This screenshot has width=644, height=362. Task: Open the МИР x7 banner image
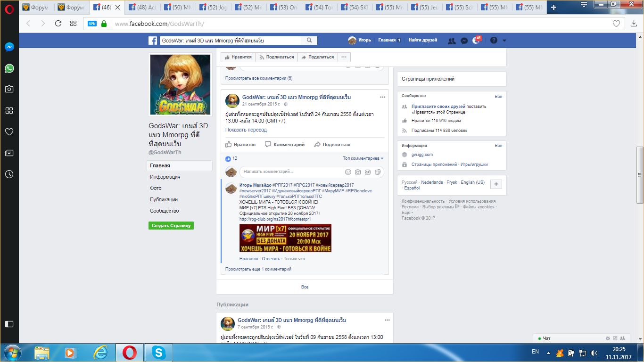285,238
